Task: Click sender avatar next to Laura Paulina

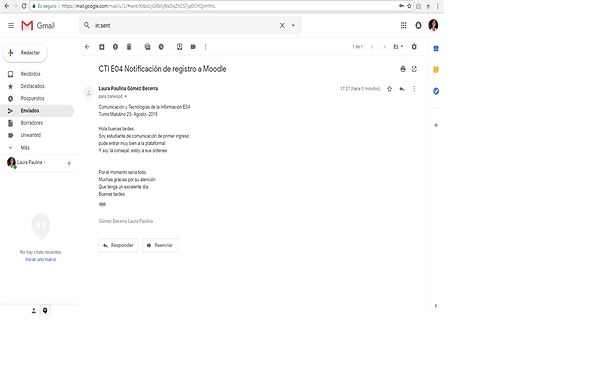Action: click(x=89, y=93)
